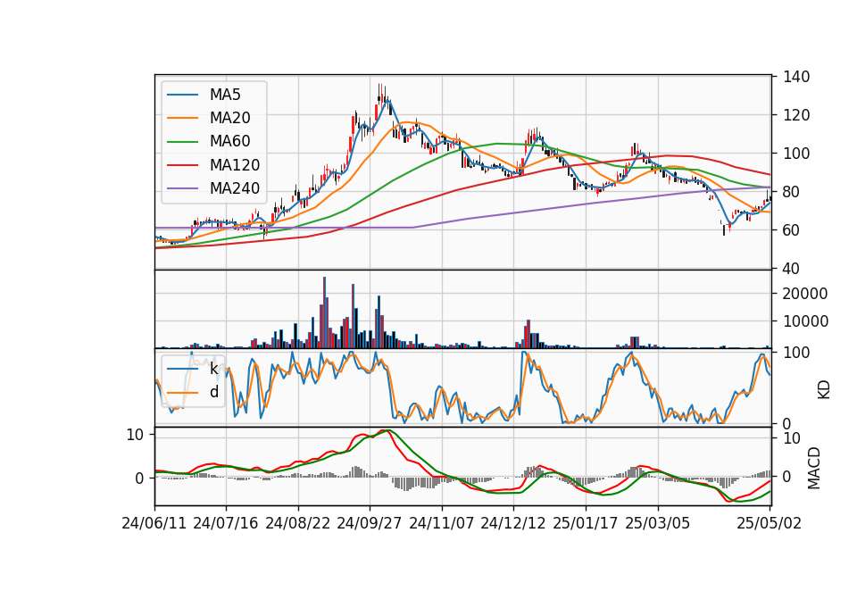Click the green MA60 legend line swatch
Image resolution: width=857 pixels, height=616 pixels.
(182, 142)
